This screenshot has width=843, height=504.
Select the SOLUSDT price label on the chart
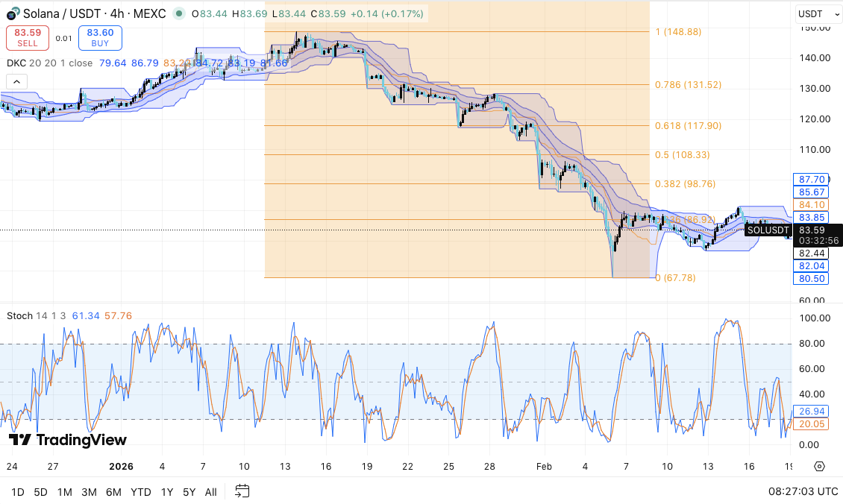[x=768, y=230]
